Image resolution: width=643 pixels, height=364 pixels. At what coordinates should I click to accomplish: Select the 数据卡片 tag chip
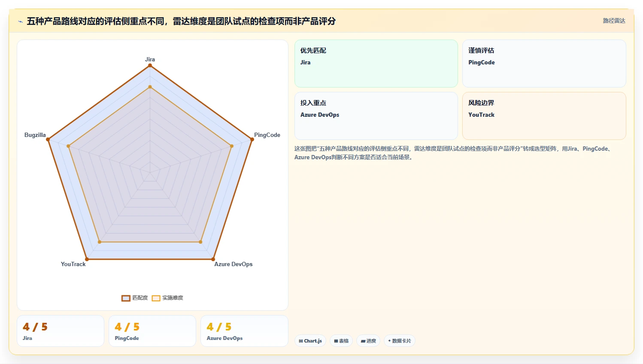(399, 341)
